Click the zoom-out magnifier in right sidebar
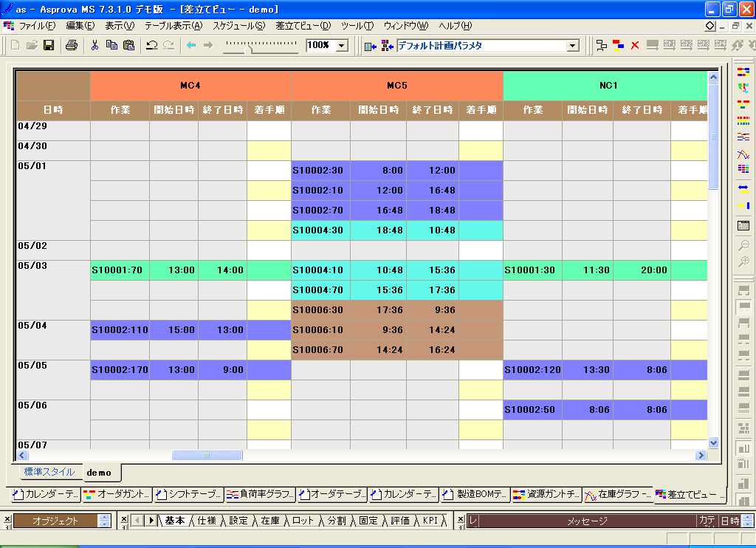This screenshot has width=756, height=548. pyautogui.click(x=743, y=245)
